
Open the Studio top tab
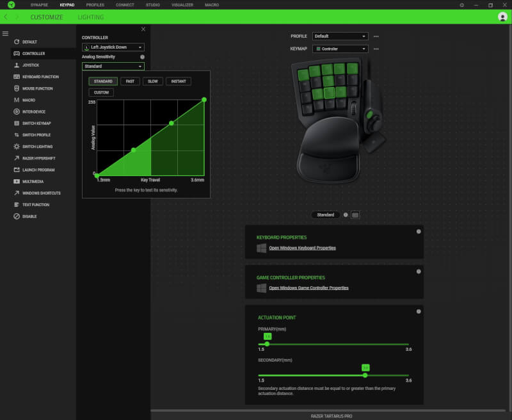[153, 5]
